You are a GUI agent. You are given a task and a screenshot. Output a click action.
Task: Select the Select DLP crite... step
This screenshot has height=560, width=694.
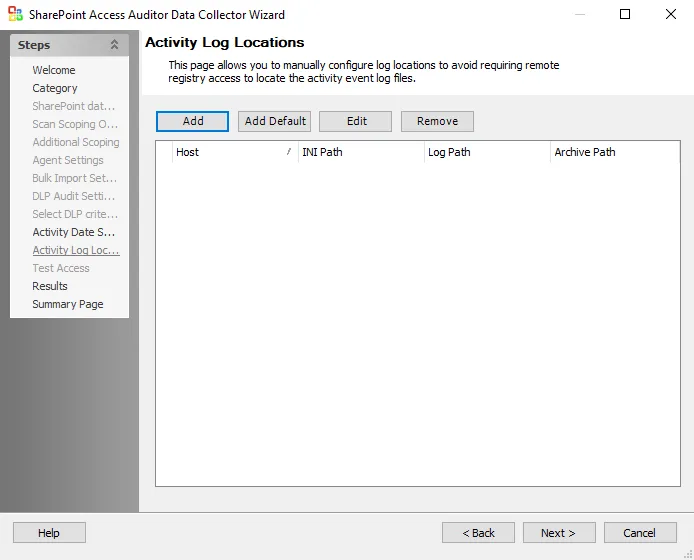point(75,214)
